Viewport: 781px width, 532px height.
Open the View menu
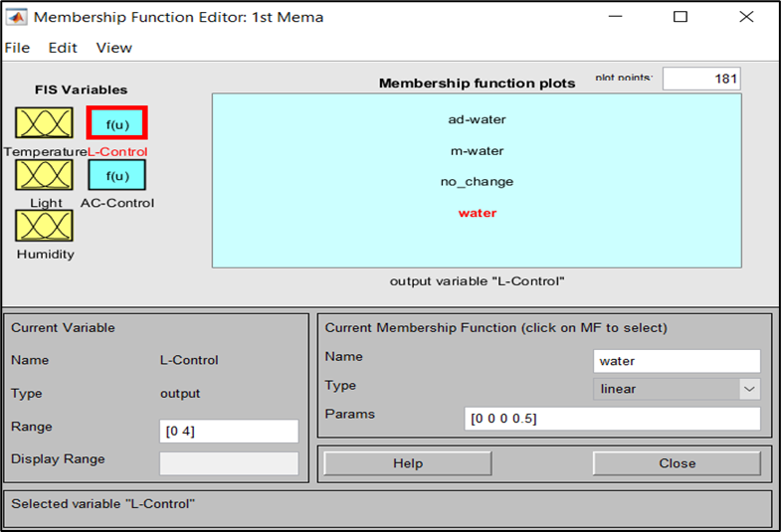tap(114, 48)
